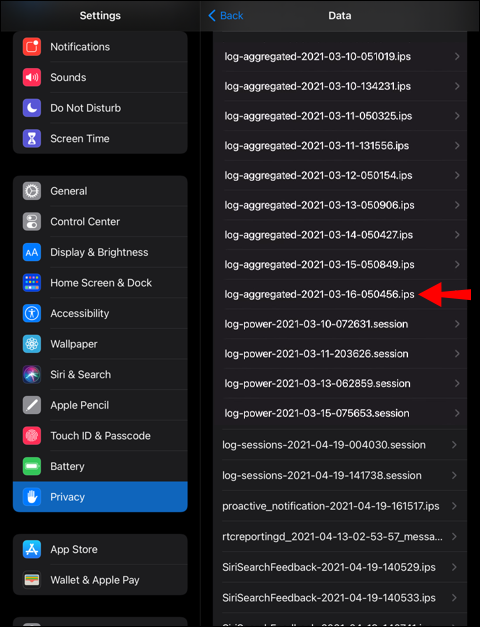Open the Sounds speaker icon

(x=32, y=77)
